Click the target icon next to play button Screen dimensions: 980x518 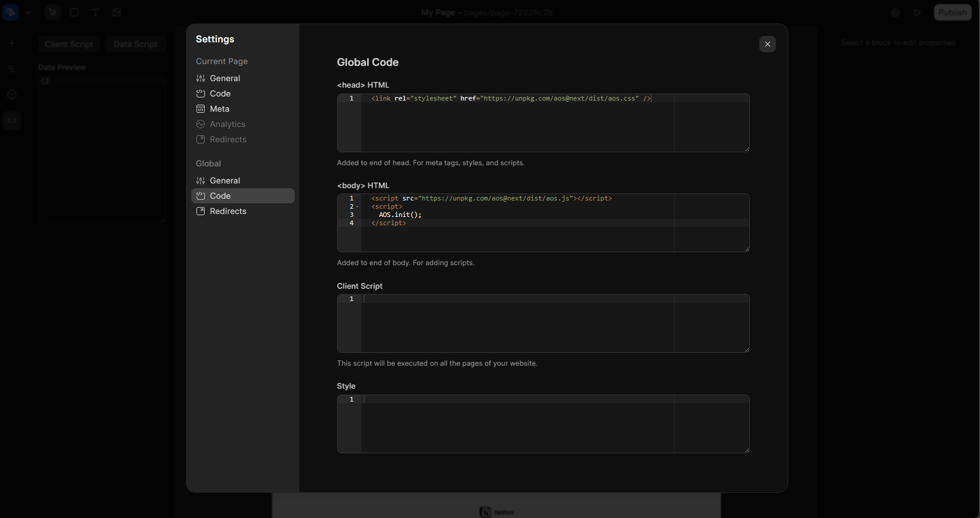[x=895, y=12]
